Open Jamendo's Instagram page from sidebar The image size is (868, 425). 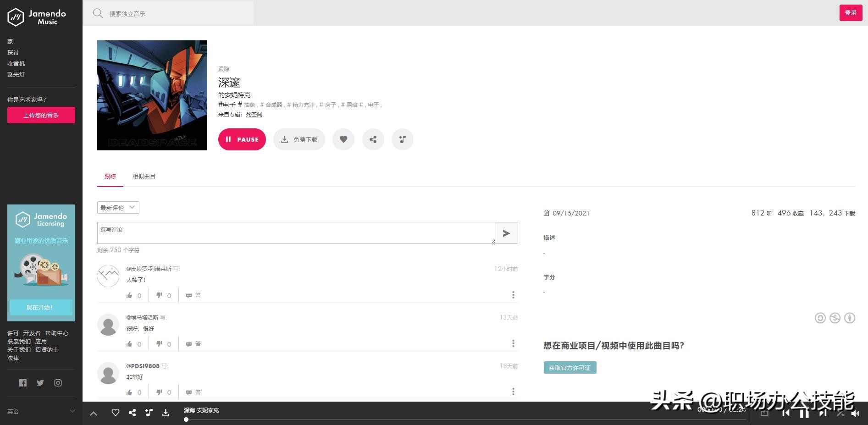pyautogui.click(x=58, y=383)
